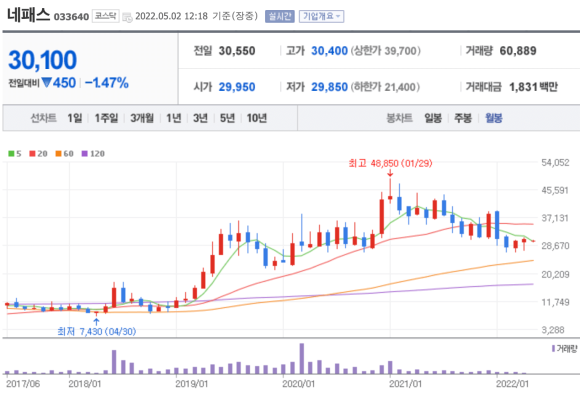This screenshot has height=393, width=580.
Task: Select the 5년 line chart tab
Action: [x=227, y=118]
